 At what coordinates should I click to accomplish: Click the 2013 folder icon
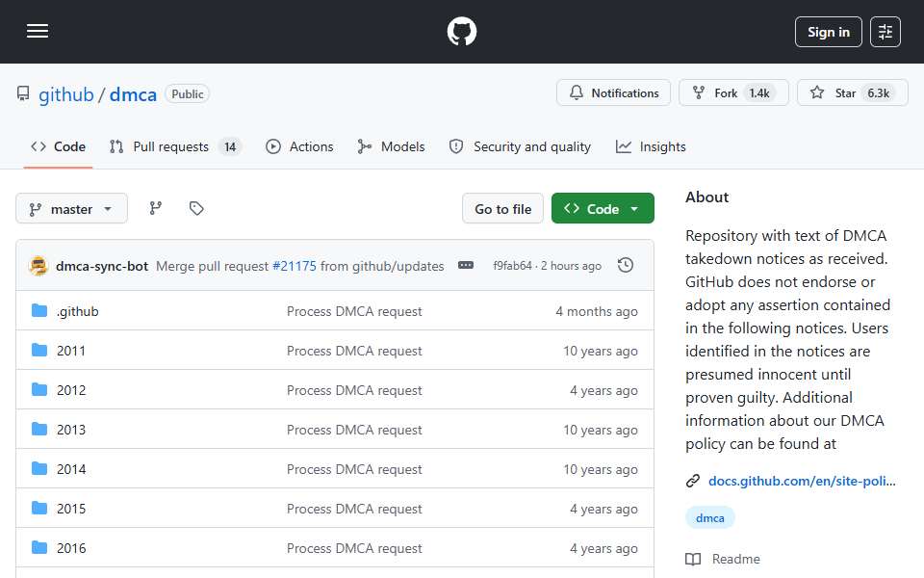[38, 430]
